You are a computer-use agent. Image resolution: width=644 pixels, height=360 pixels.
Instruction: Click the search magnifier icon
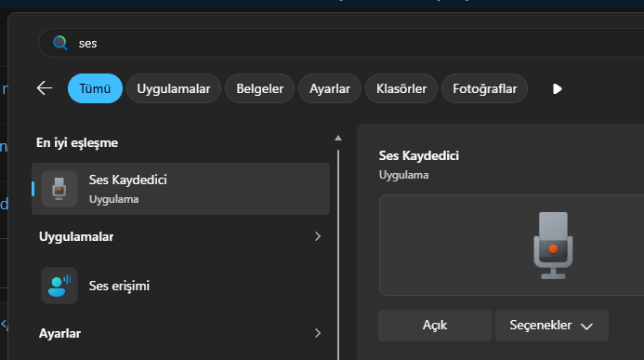point(60,43)
